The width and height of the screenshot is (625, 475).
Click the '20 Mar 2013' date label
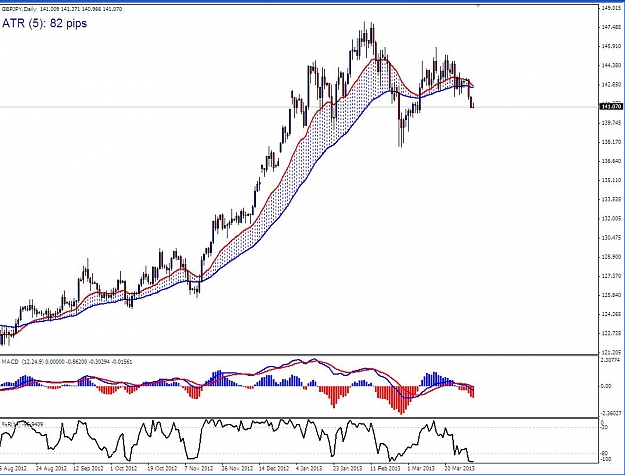tap(459, 468)
